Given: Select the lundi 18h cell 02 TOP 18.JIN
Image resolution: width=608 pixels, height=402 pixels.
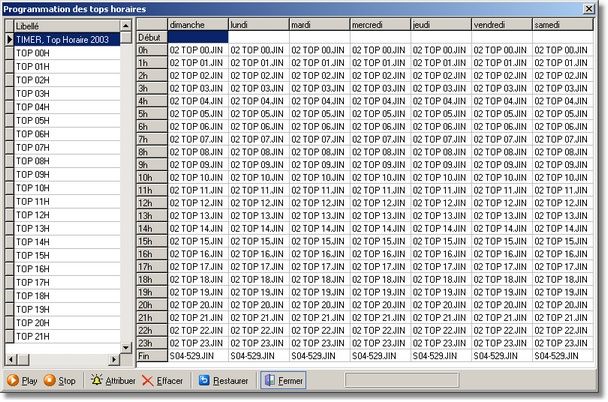Looking at the screenshot, I should [x=259, y=280].
